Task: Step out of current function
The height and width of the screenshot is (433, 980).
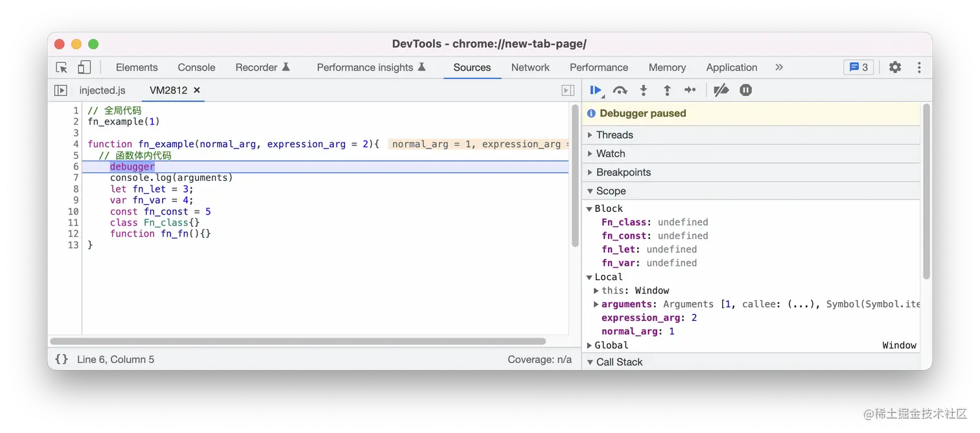Action: point(667,91)
